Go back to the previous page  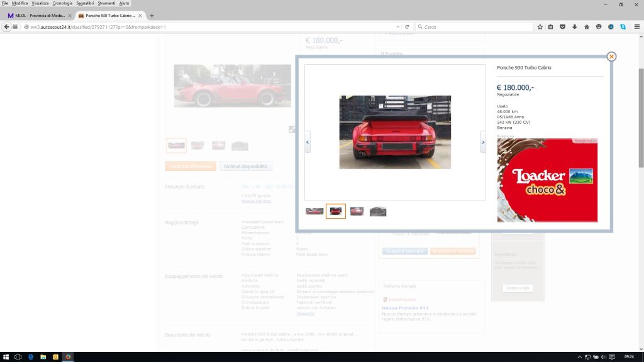(x=6, y=26)
